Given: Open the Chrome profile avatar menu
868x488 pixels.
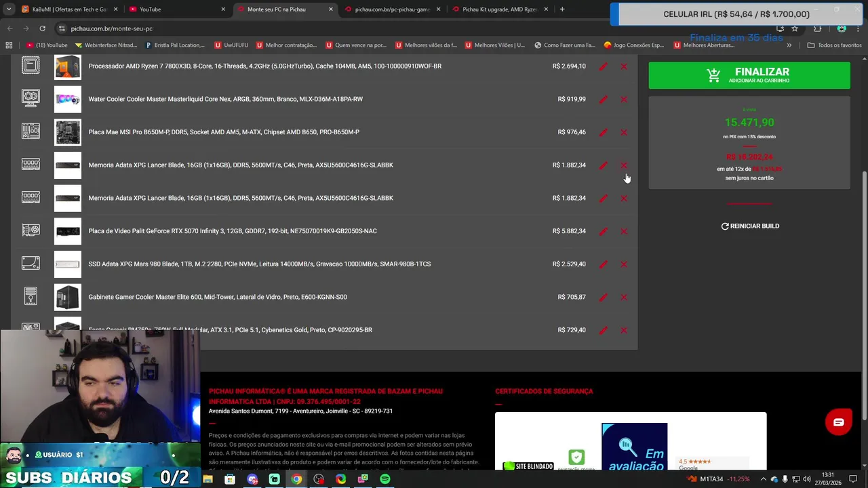Looking at the screenshot, I should (842, 28).
